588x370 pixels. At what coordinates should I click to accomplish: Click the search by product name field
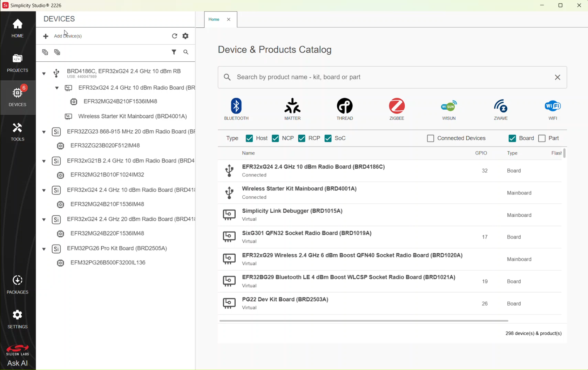pyautogui.click(x=392, y=77)
